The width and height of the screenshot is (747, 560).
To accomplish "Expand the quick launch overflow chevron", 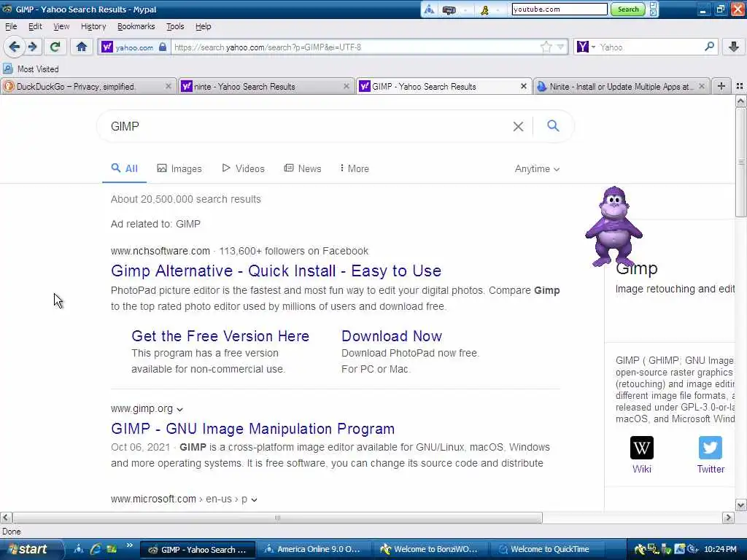I will (x=129, y=545).
